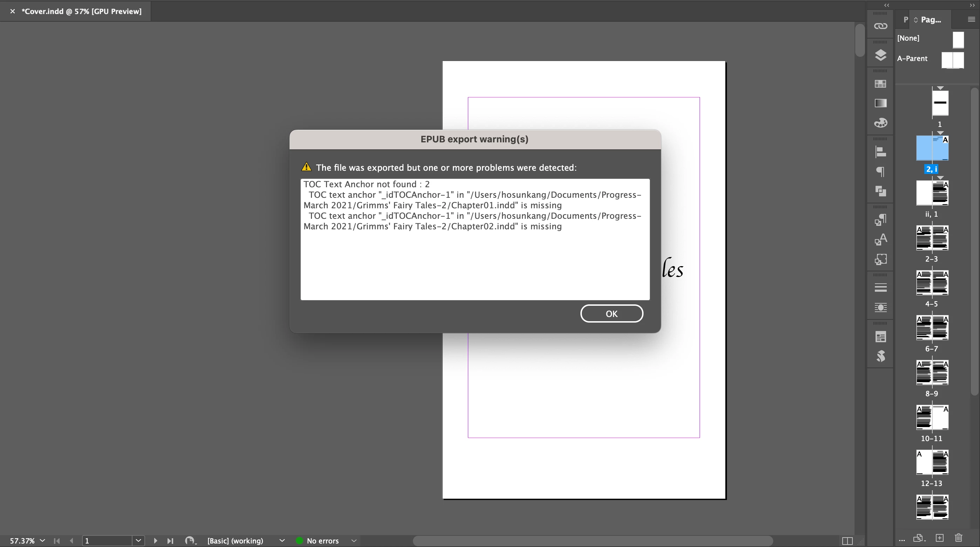Open the Layers panel icon

(880, 55)
